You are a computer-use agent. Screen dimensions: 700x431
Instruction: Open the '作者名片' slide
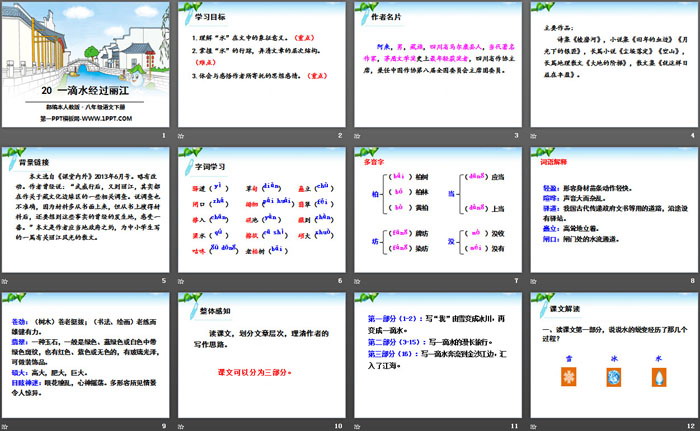[x=438, y=66]
